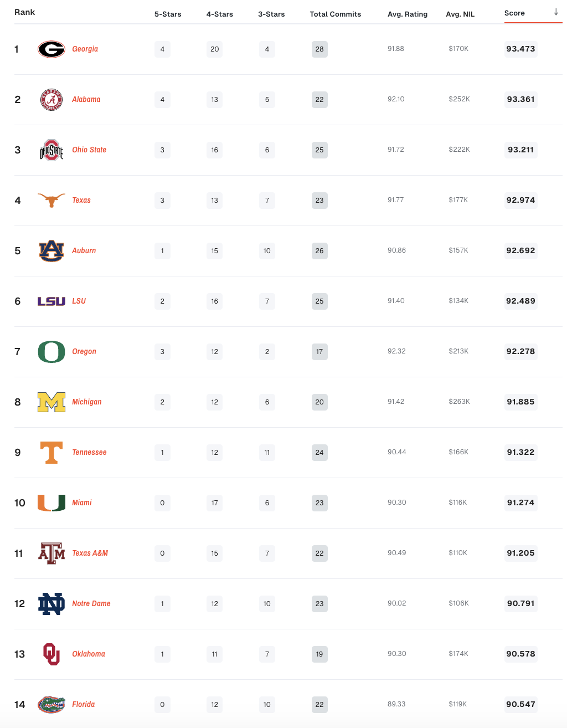Click the Notre Dame ND logo
This screenshot has width=567, height=728.
pos(51,604)
